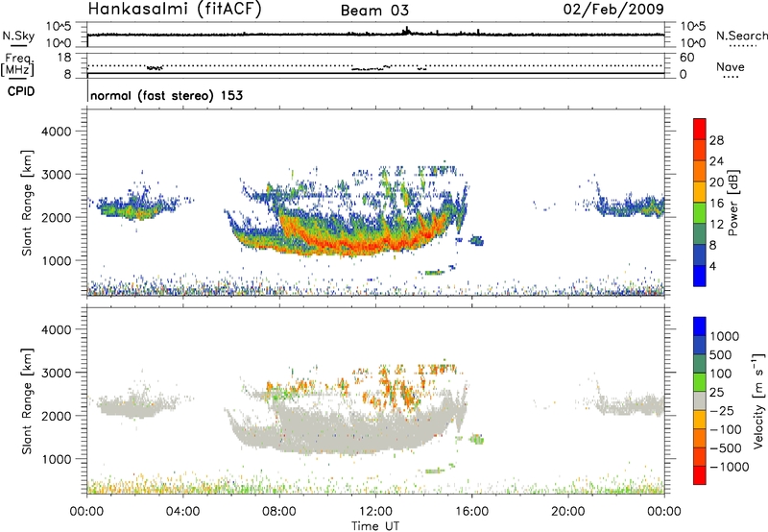Viewport: 768px width, 532px height.
Task: Click 'Slant Range [km]' label of velocity panel
Action: point(27,401)
